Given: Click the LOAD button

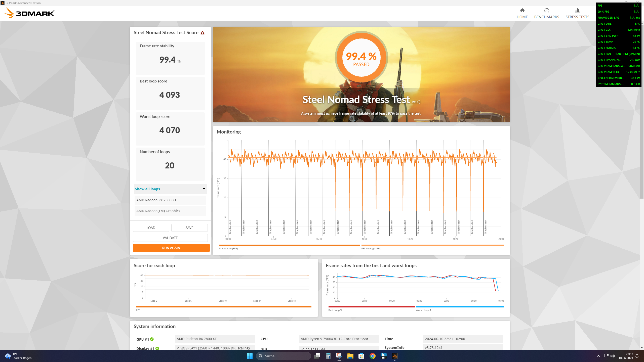Looking at the screenshot, I should coord(151,228).
